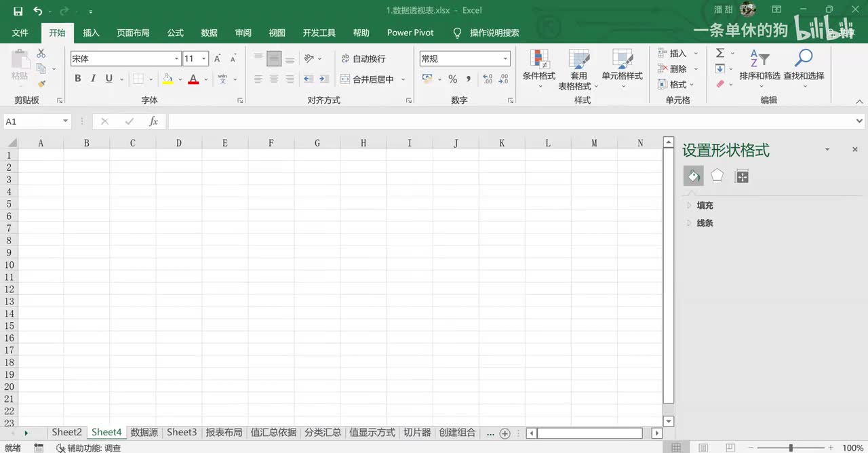
Task: Open 套用表格格式 format as table
Action: (578, 69)
